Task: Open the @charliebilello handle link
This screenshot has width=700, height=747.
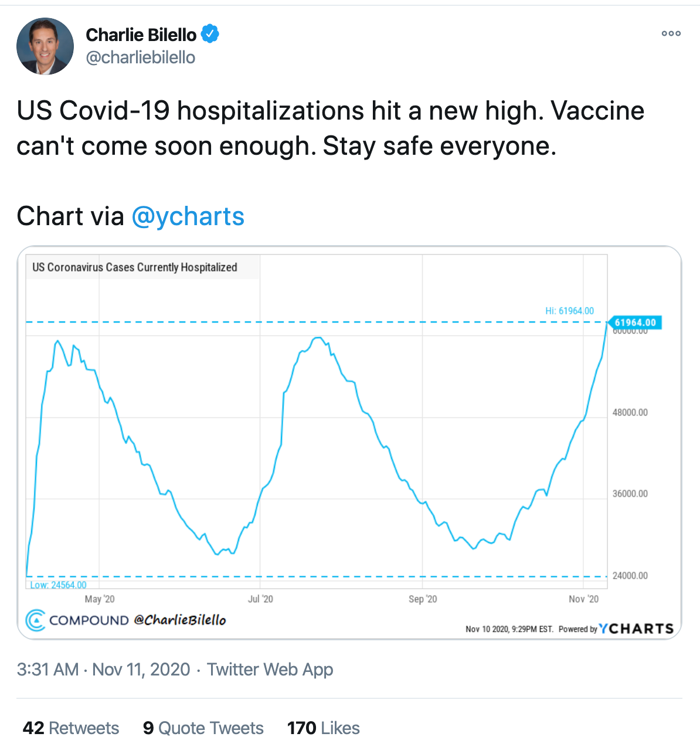Action: (x=141, y=57)
